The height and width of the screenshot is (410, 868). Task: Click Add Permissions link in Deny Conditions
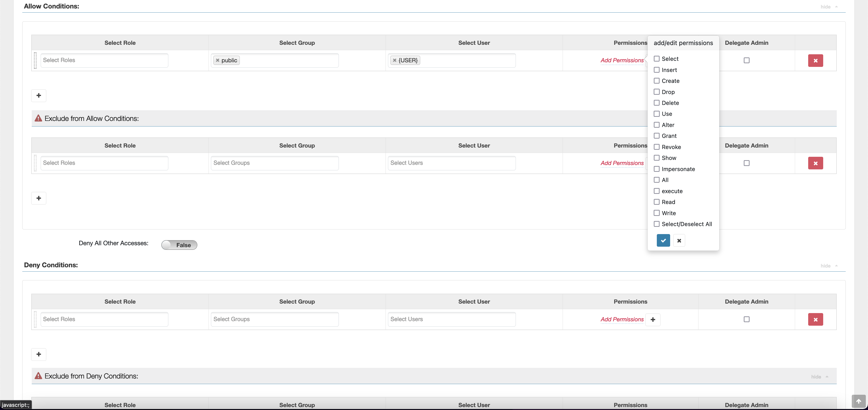[622, 319]
